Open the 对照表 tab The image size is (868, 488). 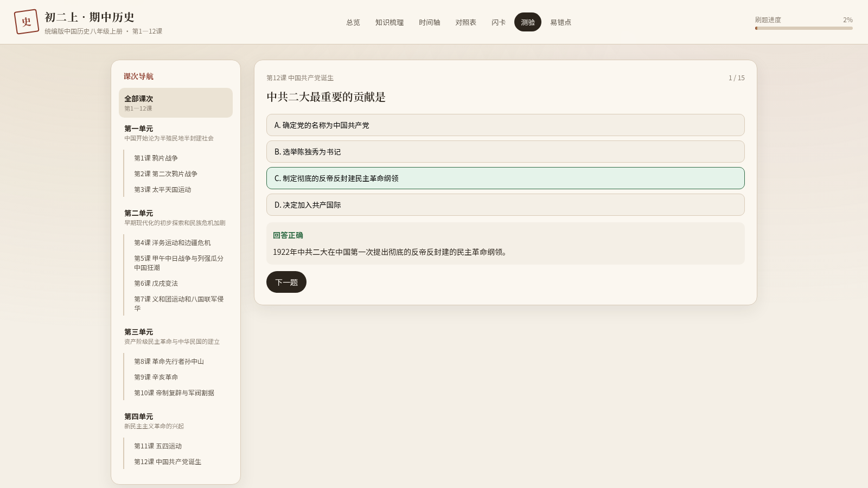[x=466, y=22]
